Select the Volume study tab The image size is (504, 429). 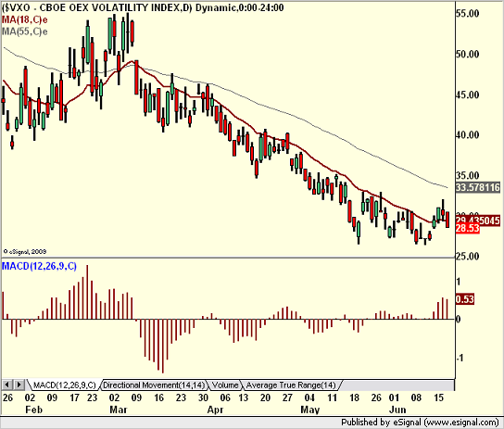[x=225, y=385]
